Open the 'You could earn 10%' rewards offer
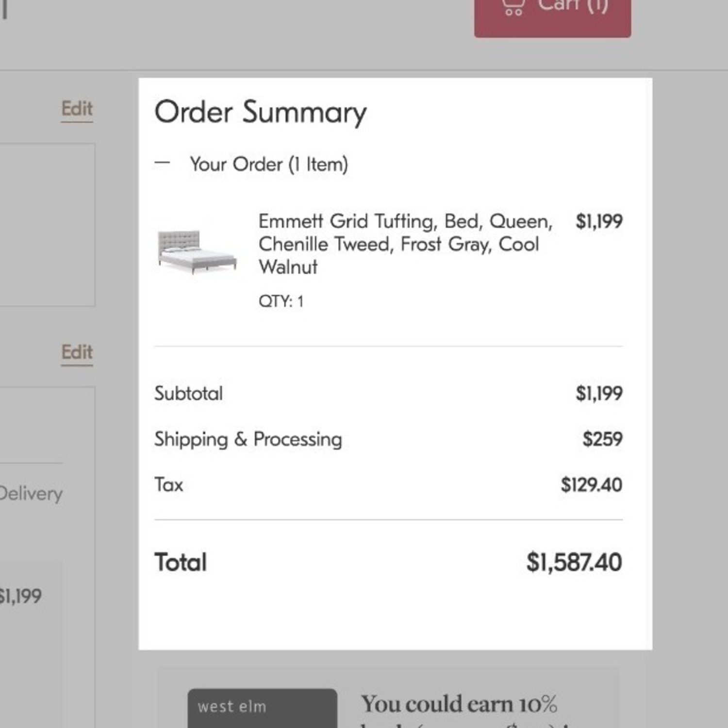728x728 pixels. (x=460, y=701)
